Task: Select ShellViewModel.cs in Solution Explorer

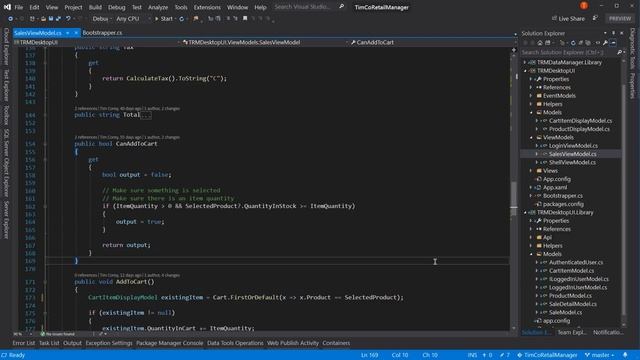Action: [572, 162]
